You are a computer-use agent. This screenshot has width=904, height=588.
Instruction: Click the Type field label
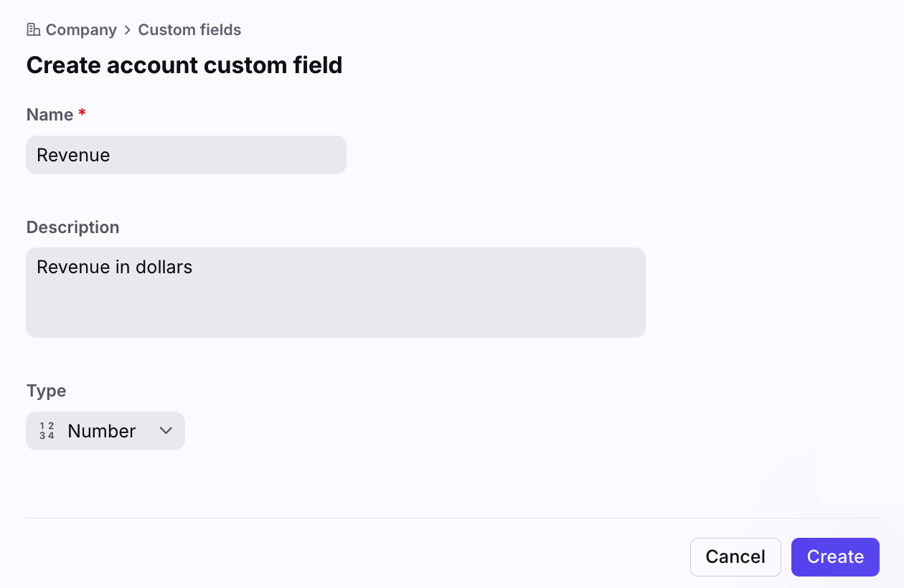coord(46,391)
